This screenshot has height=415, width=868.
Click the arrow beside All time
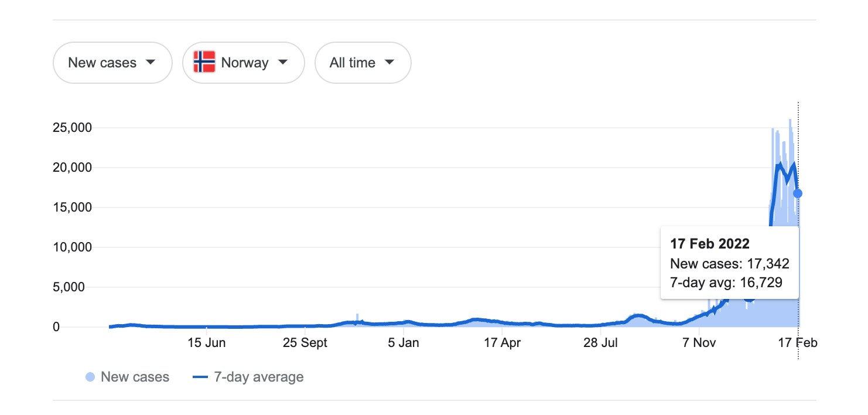[389, 62]
